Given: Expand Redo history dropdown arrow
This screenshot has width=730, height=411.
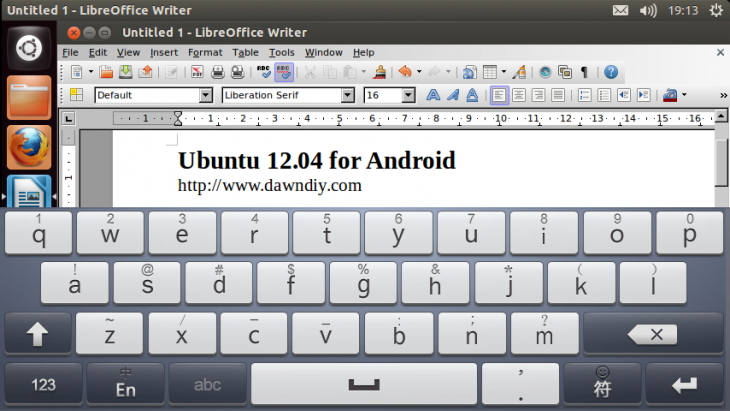Looking at the screenshot, I should [448, 72].
